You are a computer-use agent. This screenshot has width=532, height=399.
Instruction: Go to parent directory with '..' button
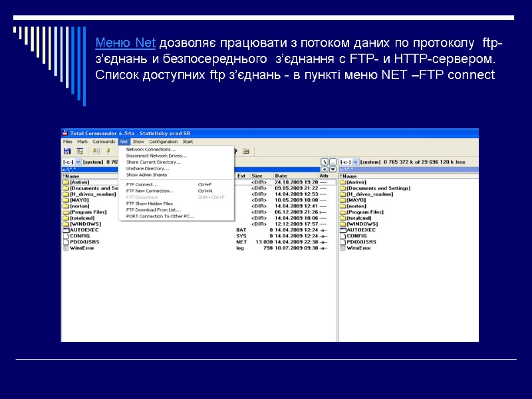click(333, 162)
